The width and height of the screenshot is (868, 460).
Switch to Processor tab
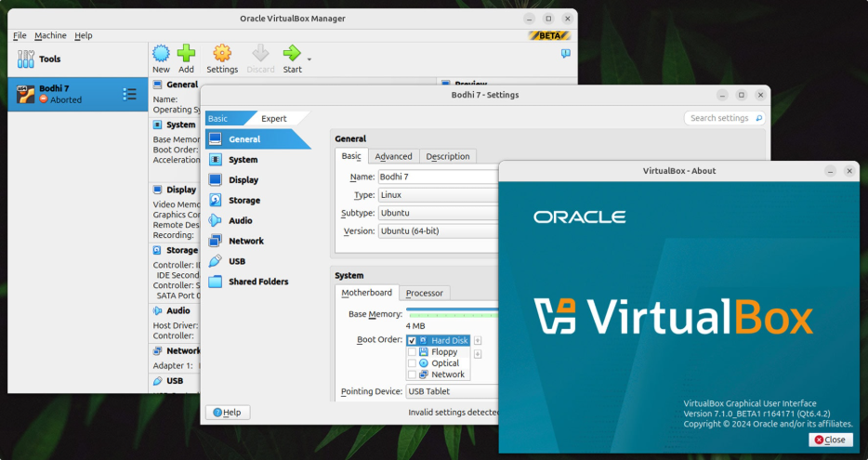[425, 293]
